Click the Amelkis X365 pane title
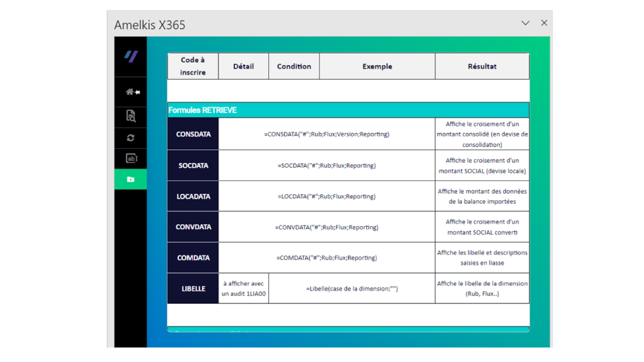 (150, 25)
